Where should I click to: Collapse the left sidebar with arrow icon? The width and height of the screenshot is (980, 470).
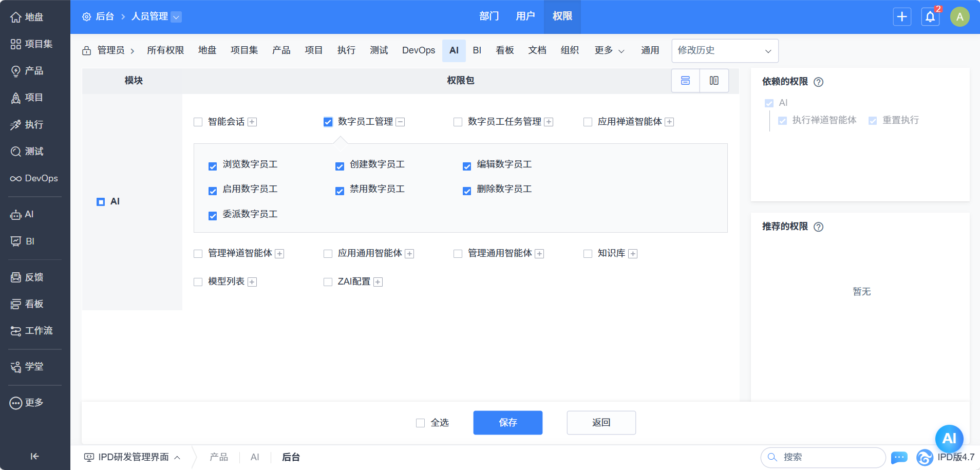tap(34, 456)
